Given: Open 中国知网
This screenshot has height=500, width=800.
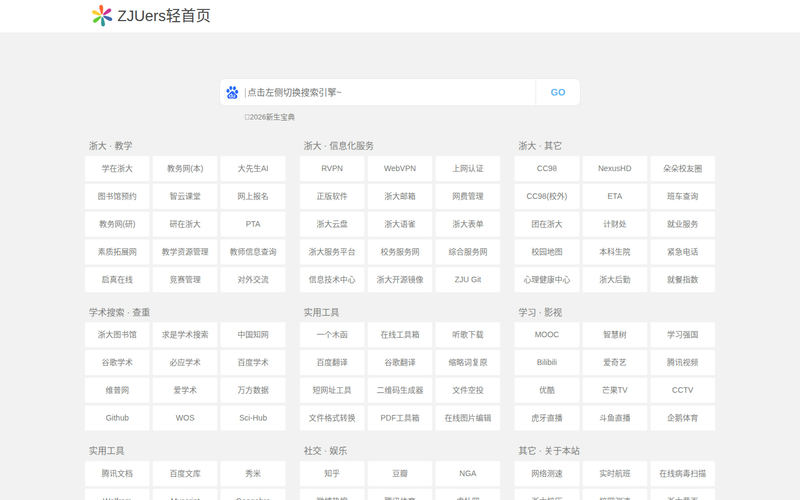Looking at the screenshot, I should tap(253, 335).
